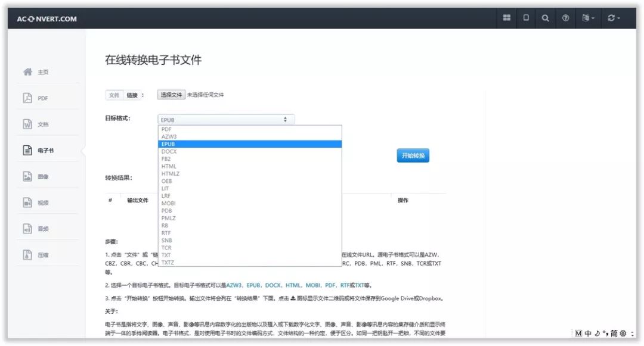Choose MOBI in format list
Screen dimensions: 644x346
250,203
